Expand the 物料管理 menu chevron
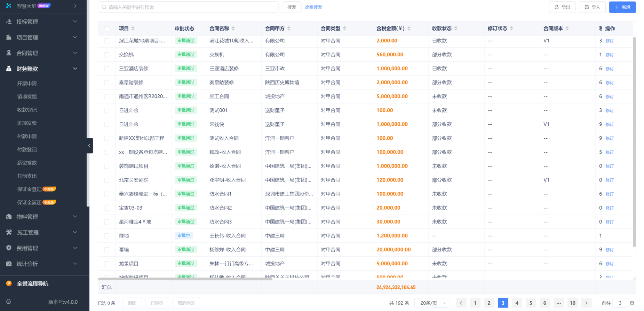 tap(75, 217)
